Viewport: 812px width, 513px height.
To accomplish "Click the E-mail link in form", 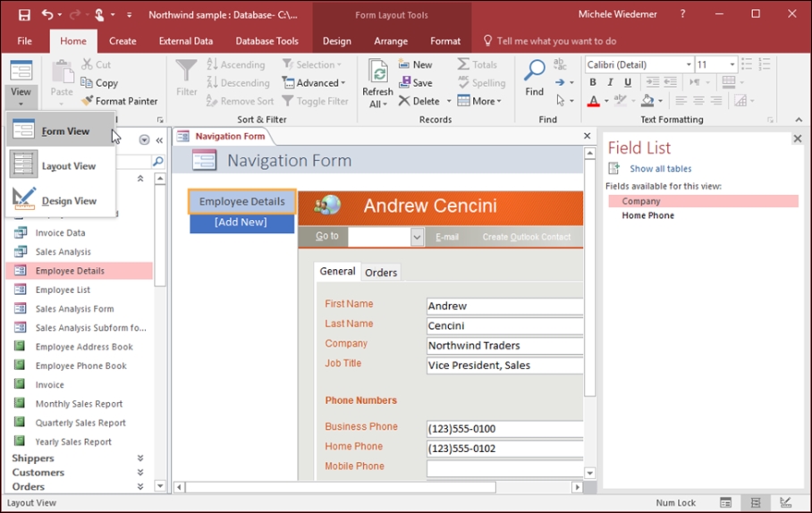I will 447,237.
